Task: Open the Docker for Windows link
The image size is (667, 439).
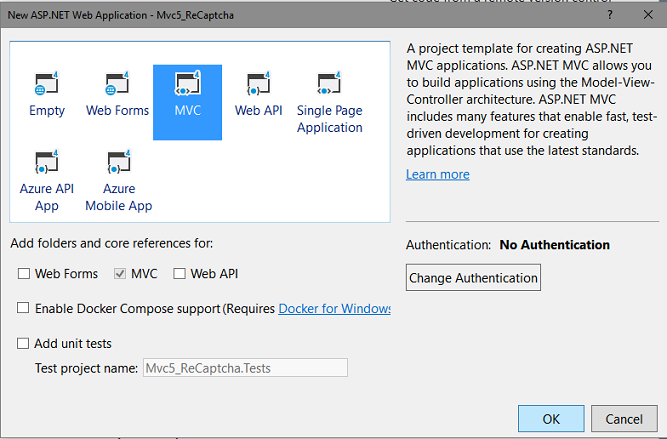Action: (334, 308)
